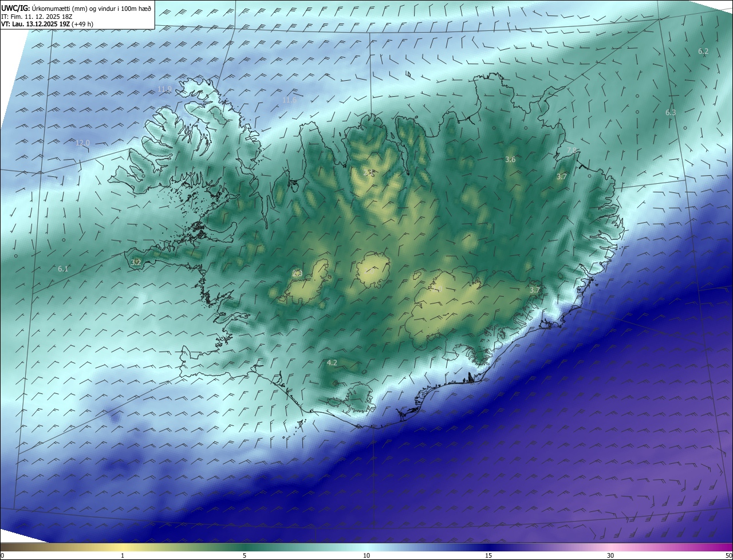Click the 1 tick on the color scale
Screen dimensions: 733x560
tap(123, 555)
